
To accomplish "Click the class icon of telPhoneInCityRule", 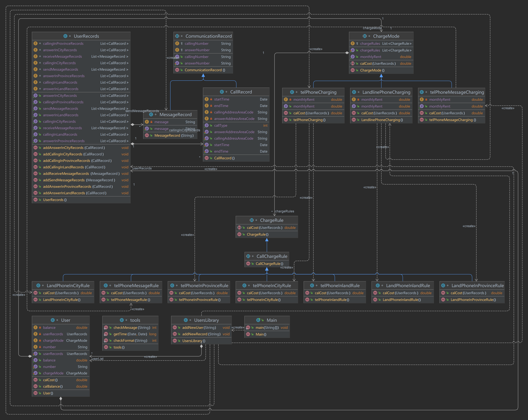I will click(x=244, y=285).
